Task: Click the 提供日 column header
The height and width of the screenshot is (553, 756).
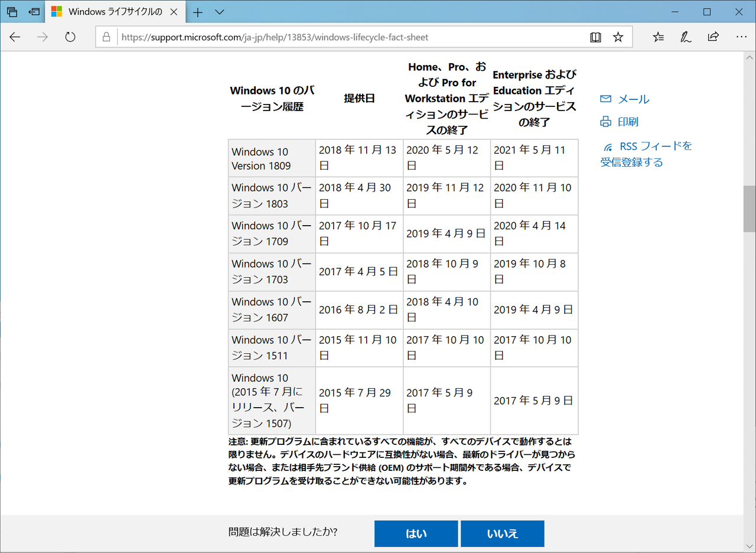Action: [359, 99]
